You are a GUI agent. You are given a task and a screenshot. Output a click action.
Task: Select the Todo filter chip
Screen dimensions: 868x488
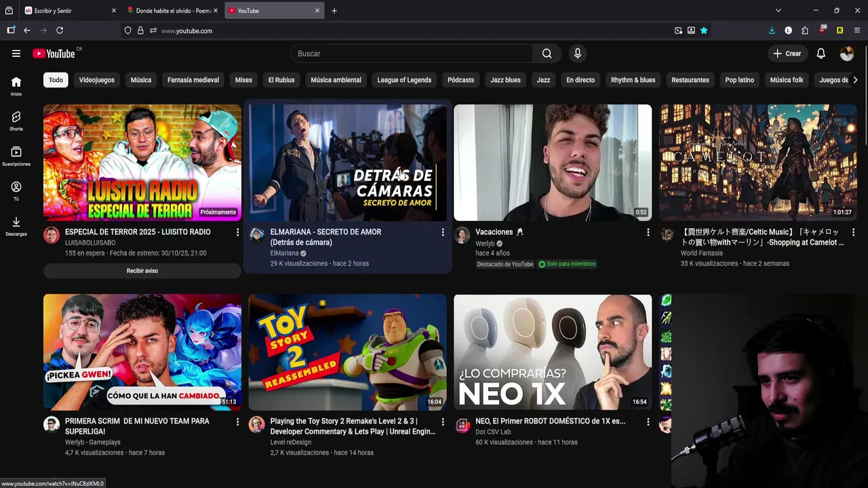tap(56, 80)
